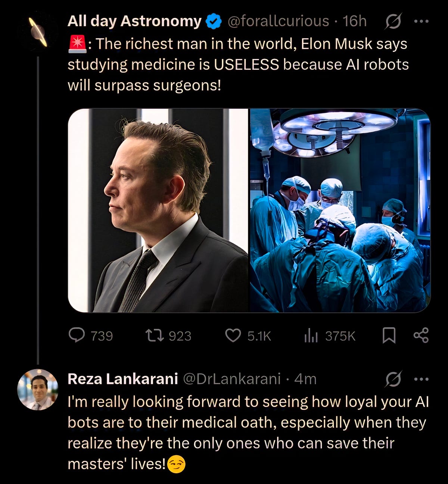
Task: Bookmark the All day Astronomy post
Action: point(389,335)
